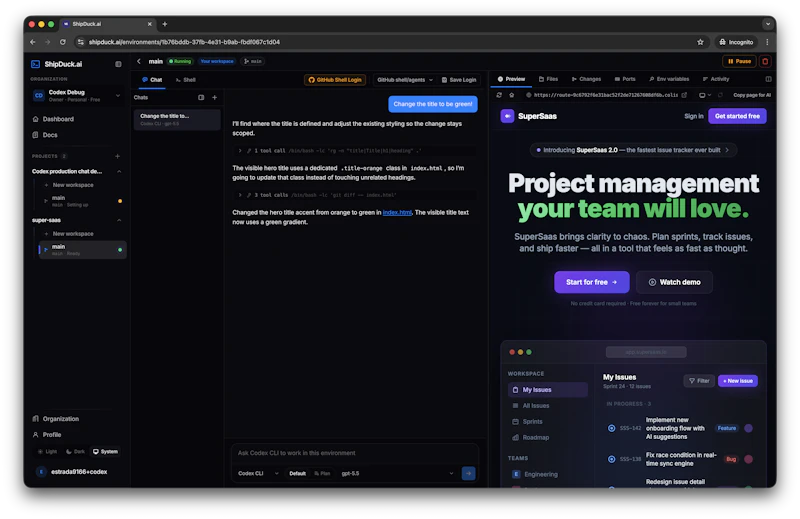This screenshot has width=800, height=519.
Task: Open the Docs page
Action: [x=50, y=135]
